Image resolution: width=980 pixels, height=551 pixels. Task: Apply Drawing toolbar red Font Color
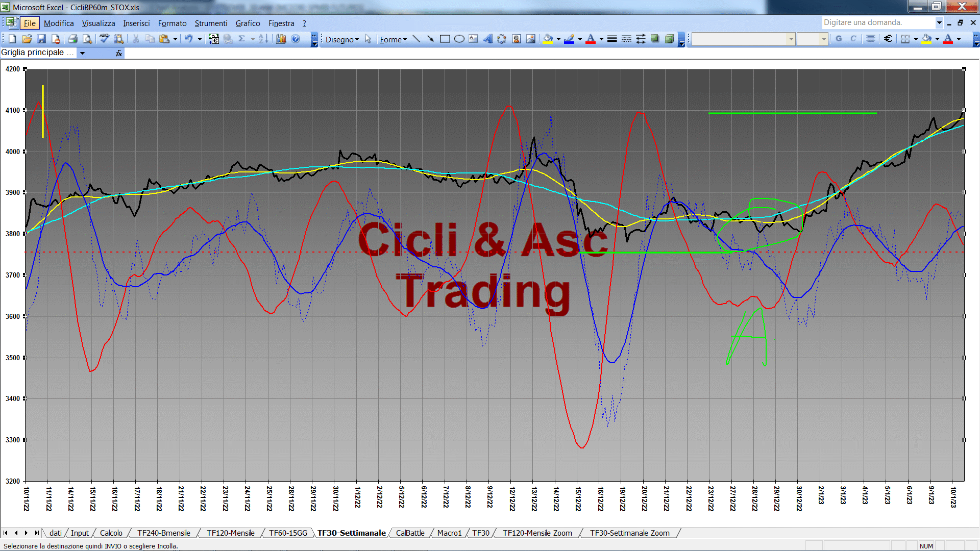point(591,39)
